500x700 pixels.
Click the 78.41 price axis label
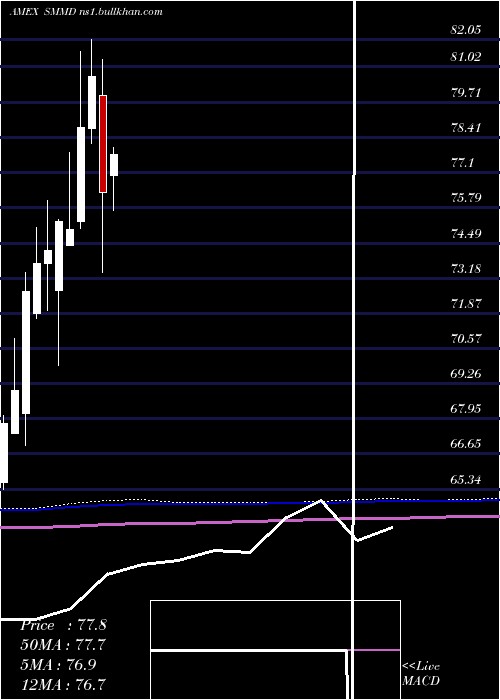tap(466, 128)
